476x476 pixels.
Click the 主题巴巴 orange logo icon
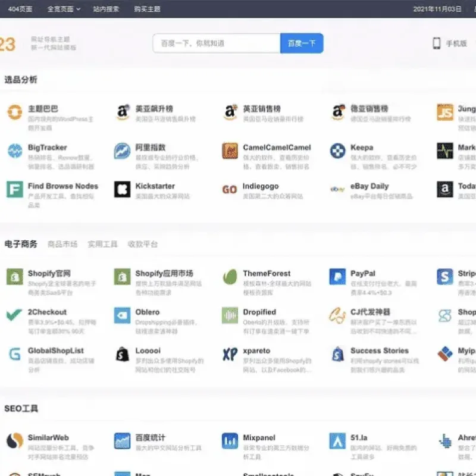[14, 112]
